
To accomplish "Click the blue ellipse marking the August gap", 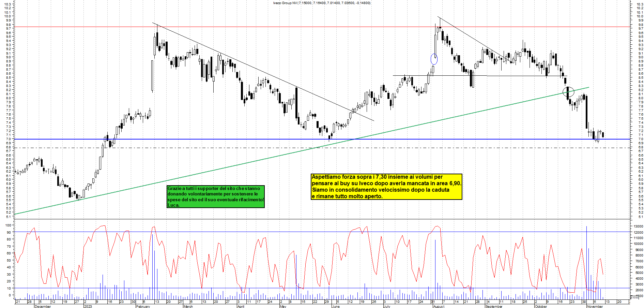I will [x=434, y=59].
